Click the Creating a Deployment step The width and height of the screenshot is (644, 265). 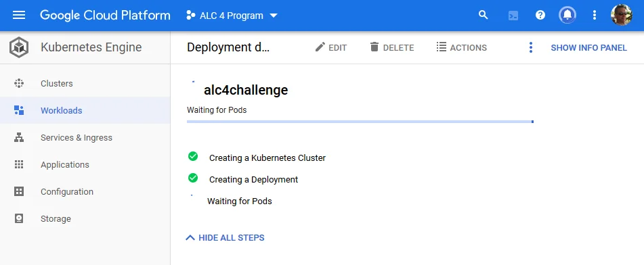pos(254,180)
